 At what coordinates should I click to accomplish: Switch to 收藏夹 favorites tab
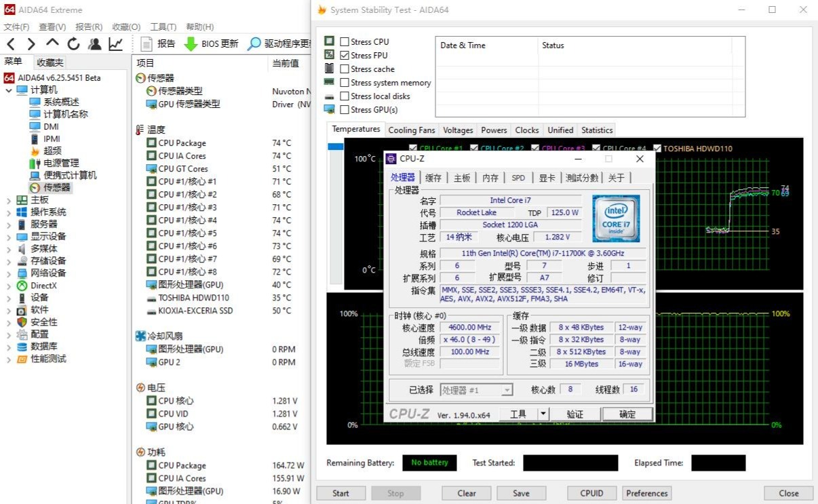pyautogui.click(x=50, y=62)
